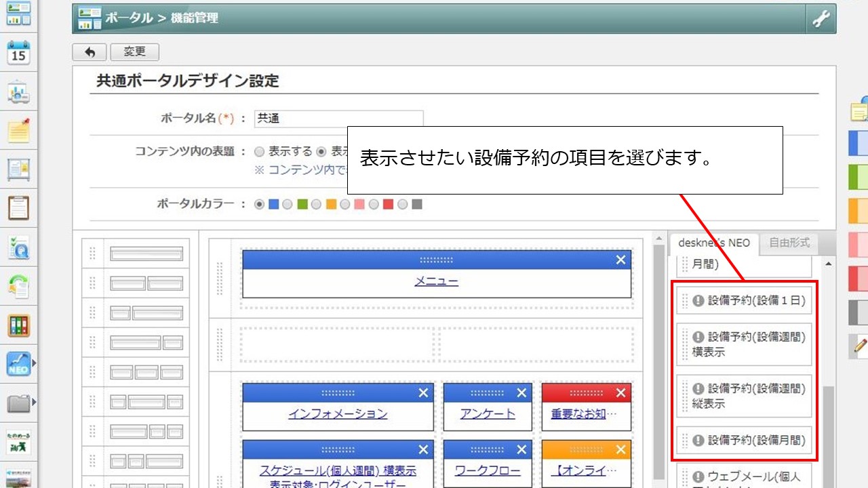Click the ポータル名 text field
Viewport: 868px width, 488px height.
click(338, 119)
